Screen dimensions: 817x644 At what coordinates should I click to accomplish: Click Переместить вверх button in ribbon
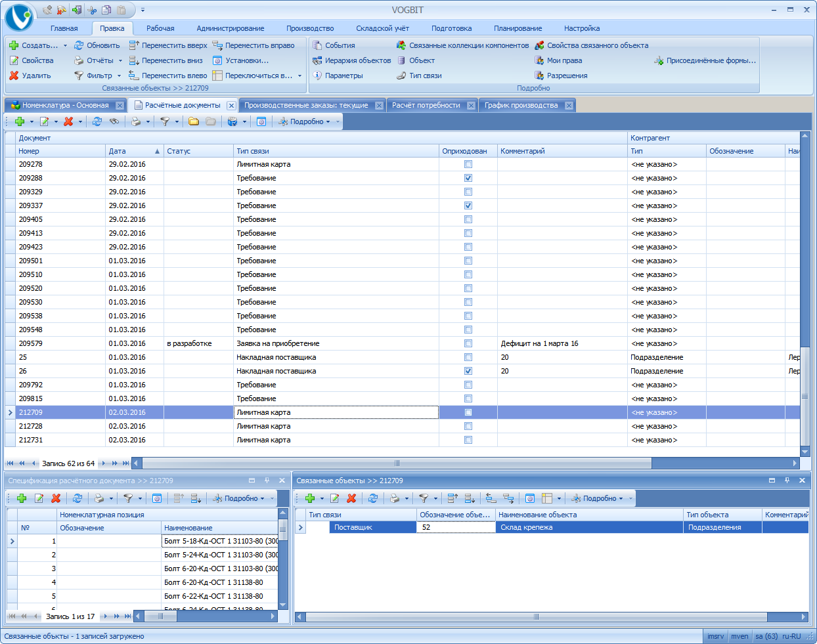168,45
